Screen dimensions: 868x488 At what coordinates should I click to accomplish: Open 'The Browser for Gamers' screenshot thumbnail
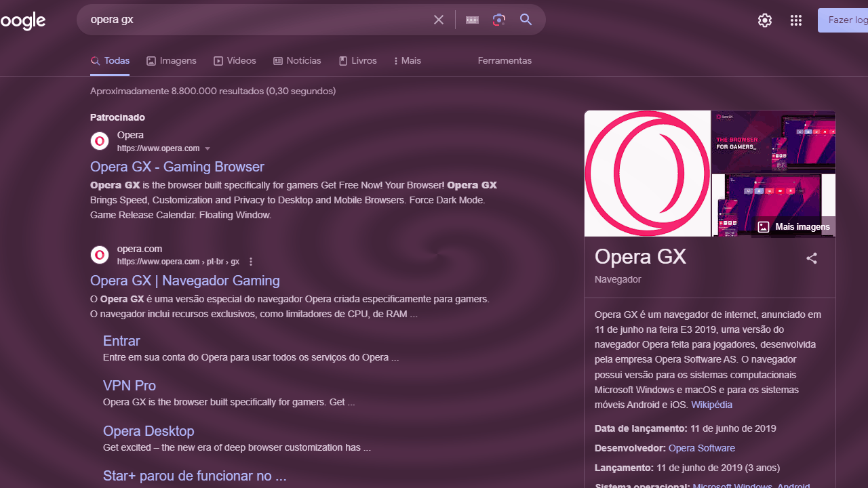[773, 142]
